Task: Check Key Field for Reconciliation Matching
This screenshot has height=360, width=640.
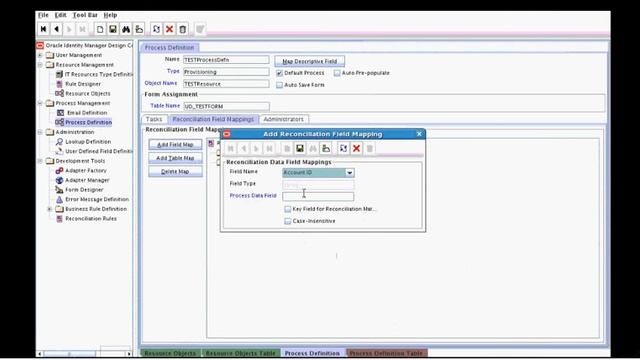Action: point(288,209)
